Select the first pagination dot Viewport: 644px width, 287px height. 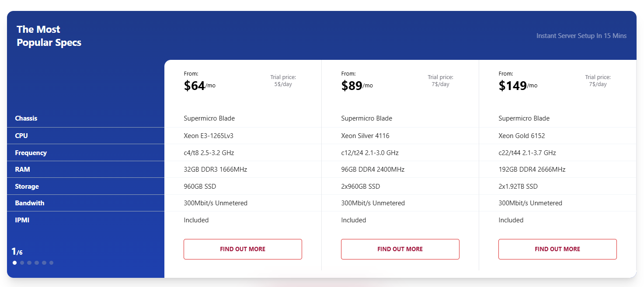pyautogui.click(x=14, y=263)
